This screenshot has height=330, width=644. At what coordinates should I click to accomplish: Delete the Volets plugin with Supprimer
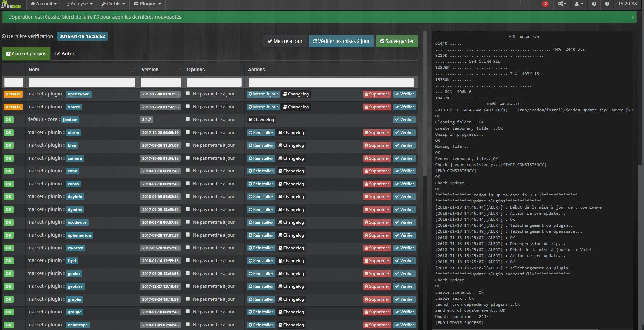(377, 107)
